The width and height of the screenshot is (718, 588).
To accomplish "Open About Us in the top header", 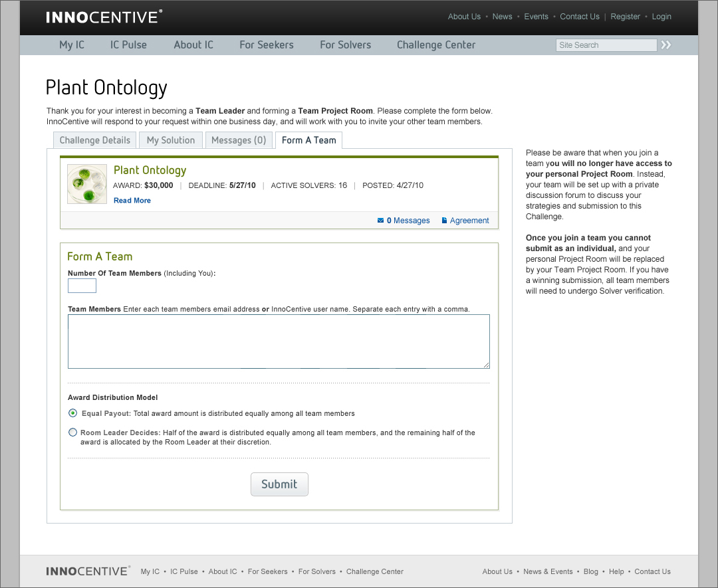I will pyautogui.click(x=464, y=17).
